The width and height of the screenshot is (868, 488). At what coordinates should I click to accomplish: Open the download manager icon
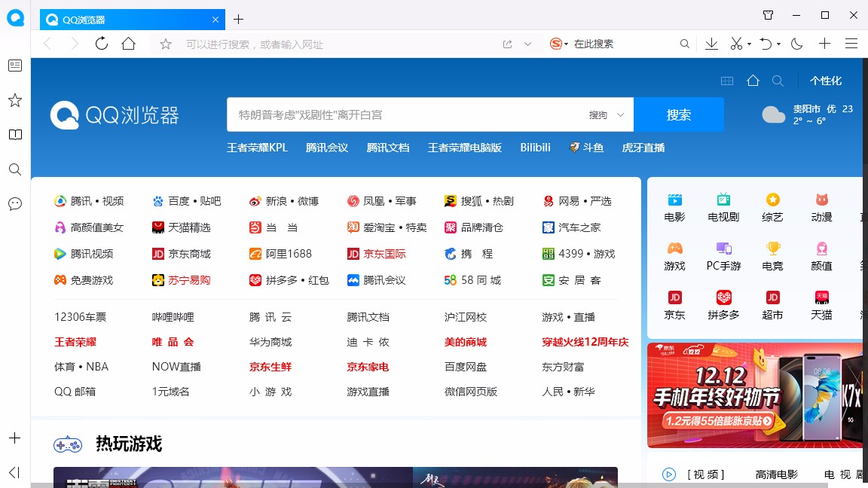(x=711, y=44)
